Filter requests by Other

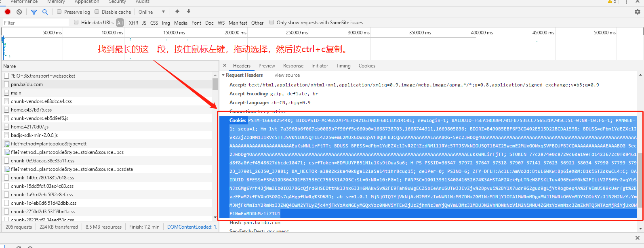coord(257,23)
